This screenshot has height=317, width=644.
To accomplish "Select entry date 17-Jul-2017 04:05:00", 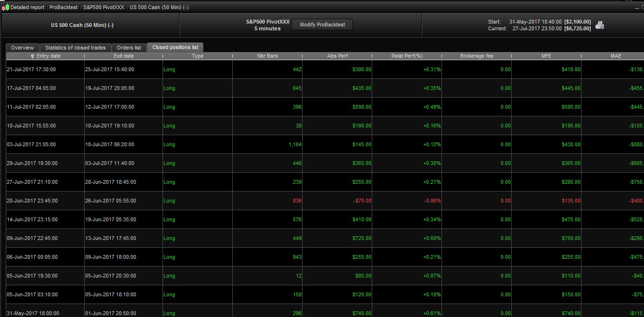I will pyautogui.click(x=31, y=88).
